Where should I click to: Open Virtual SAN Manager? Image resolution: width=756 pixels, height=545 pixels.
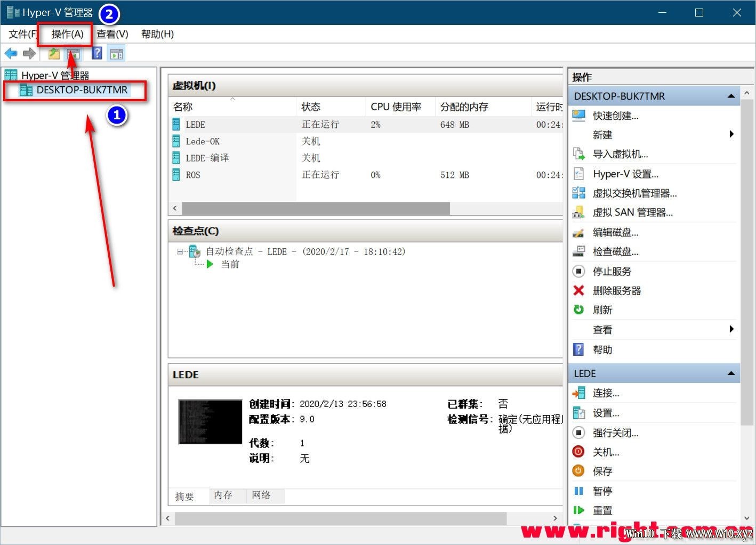point(632,212)
